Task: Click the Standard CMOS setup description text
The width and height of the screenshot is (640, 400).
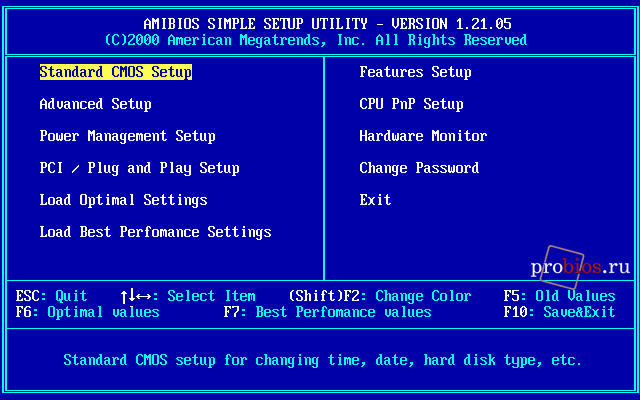Action: pyautogui.click(x=322, y=360)
